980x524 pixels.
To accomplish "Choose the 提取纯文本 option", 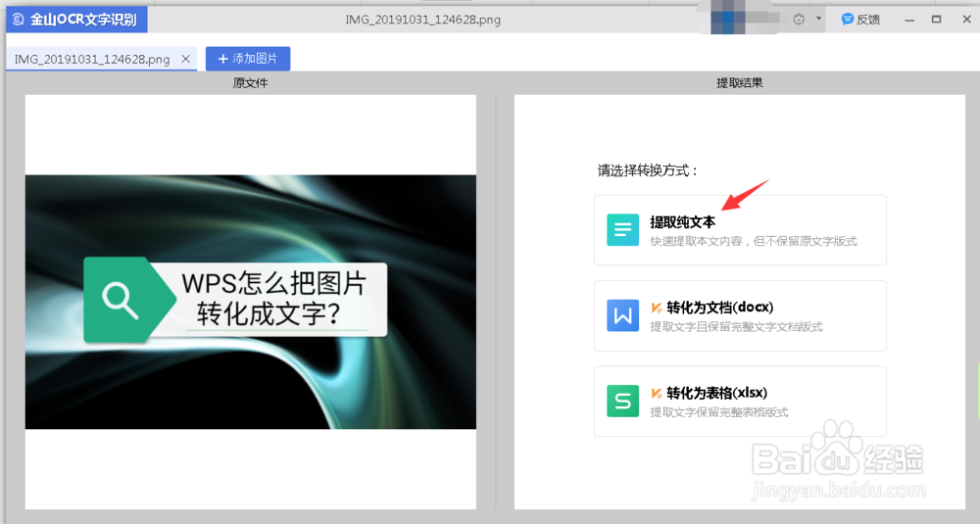I will (740, 230).
